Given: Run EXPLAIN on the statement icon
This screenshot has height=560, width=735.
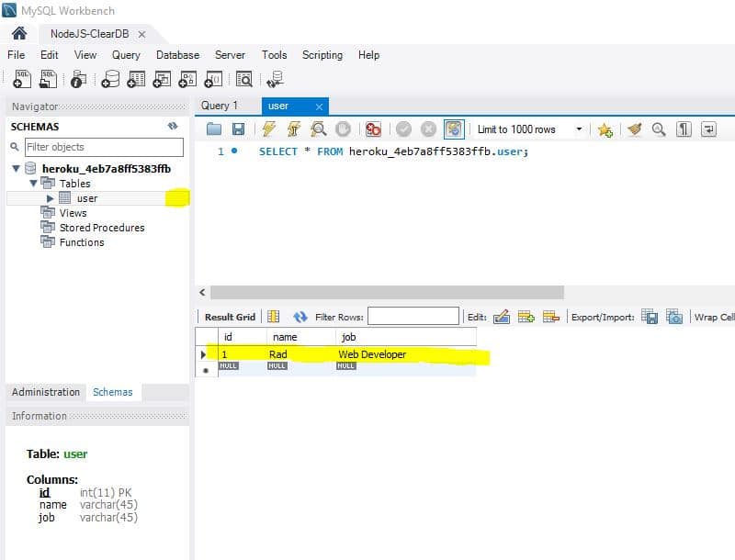Looking at the screenshot, I should (x=319, y=129).
